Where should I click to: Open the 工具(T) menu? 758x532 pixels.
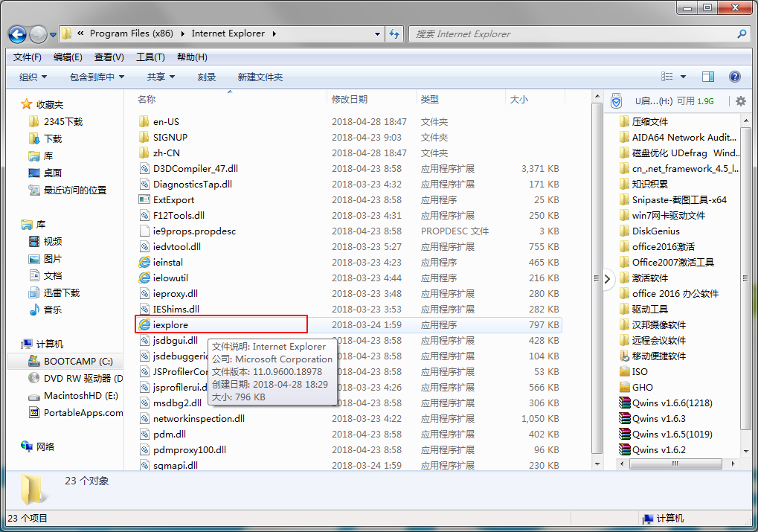[x=150, y=57]
